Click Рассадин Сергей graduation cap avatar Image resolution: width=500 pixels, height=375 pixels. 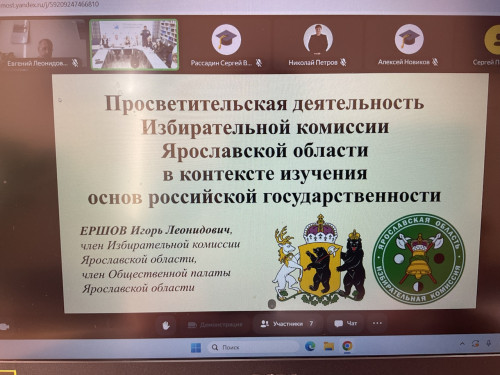tap(226, 40)
